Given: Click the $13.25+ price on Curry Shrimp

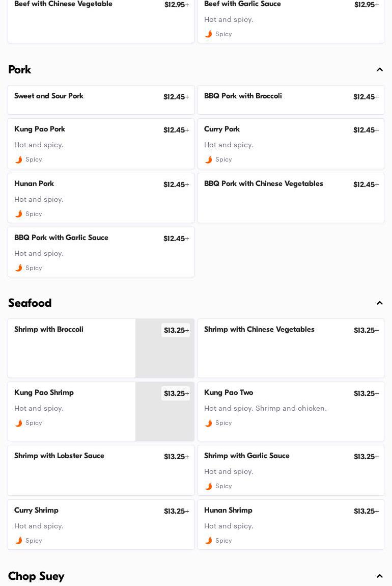Looking at the screenshot, I should click(176, 511).
